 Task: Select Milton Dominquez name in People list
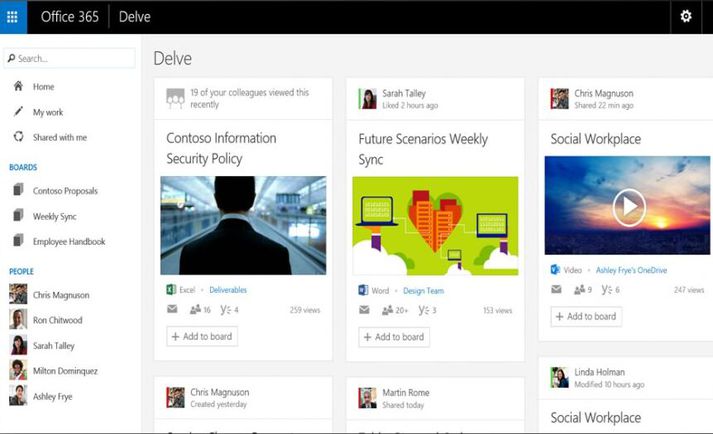(x=65, y=371)
